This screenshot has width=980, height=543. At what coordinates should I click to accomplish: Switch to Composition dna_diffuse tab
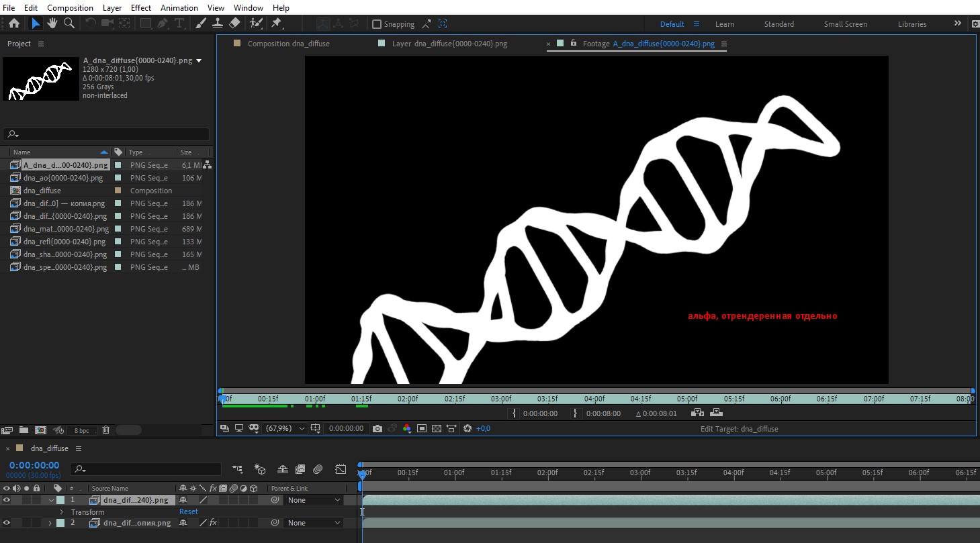[288, 44]
